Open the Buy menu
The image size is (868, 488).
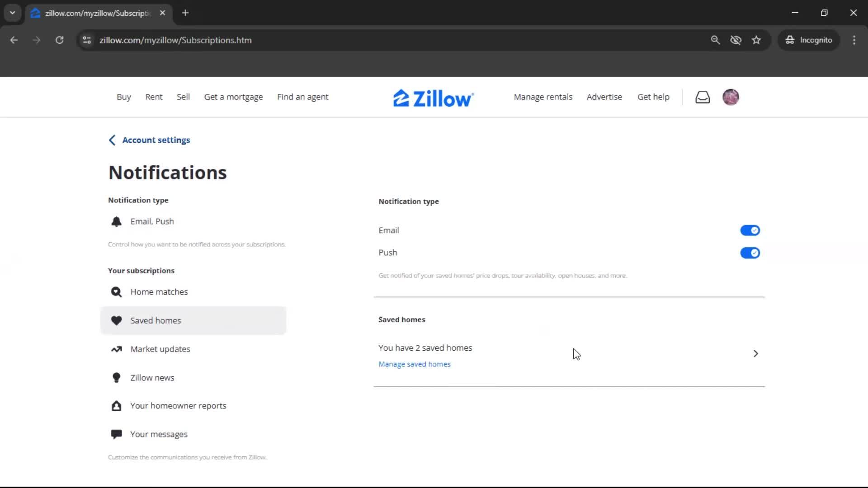[x=123, y=97]
